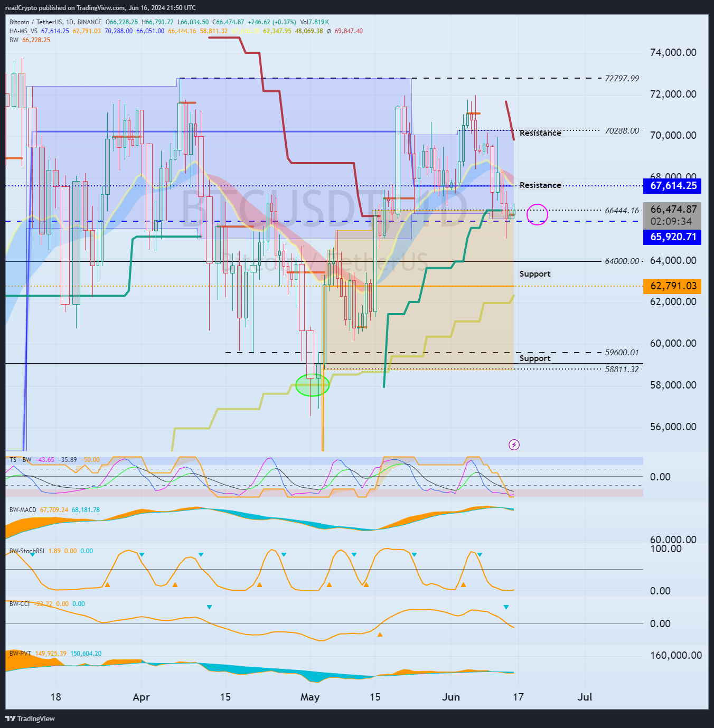714x728 pixels.
Task: Click the TS - BW indicator label
Action: point(20,460)
